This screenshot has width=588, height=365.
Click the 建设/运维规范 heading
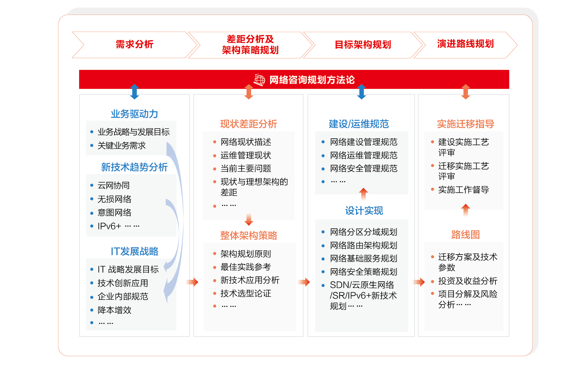pyautogui.click(x=359, y=124)
